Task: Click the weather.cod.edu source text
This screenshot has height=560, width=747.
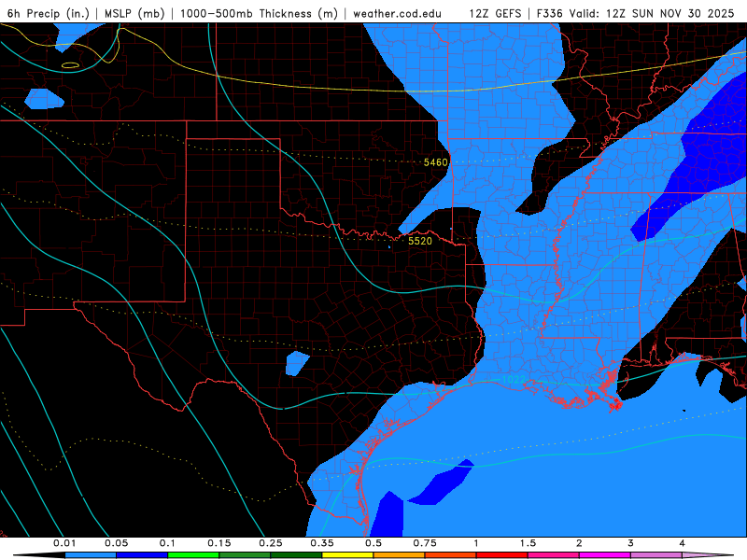Action: tap(397, 13)
